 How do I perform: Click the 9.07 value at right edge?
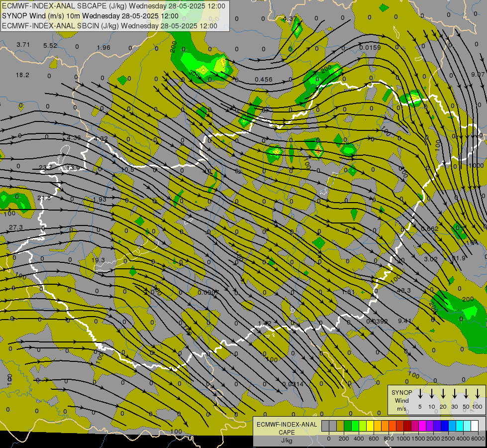(x=478, y=74)
